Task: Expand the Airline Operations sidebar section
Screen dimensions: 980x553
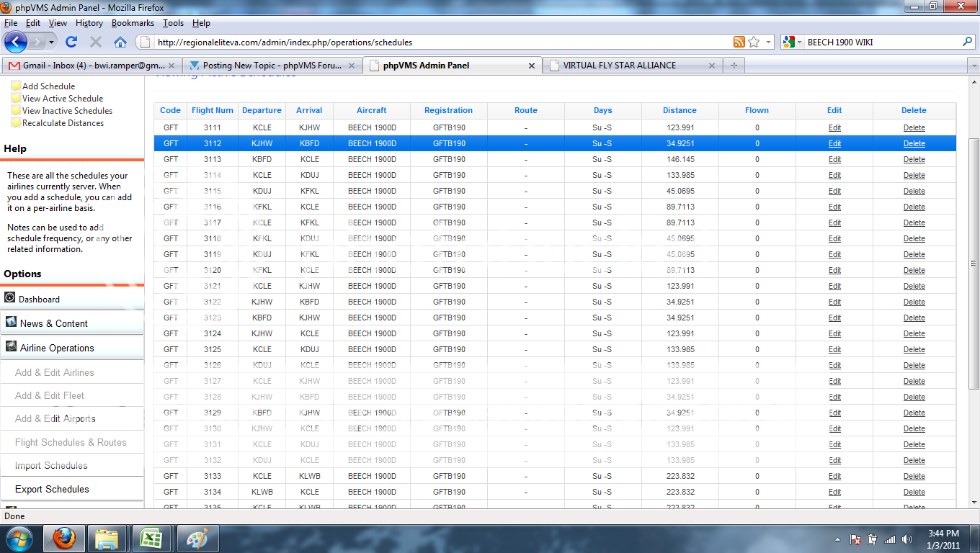Action: pos(57,348)
